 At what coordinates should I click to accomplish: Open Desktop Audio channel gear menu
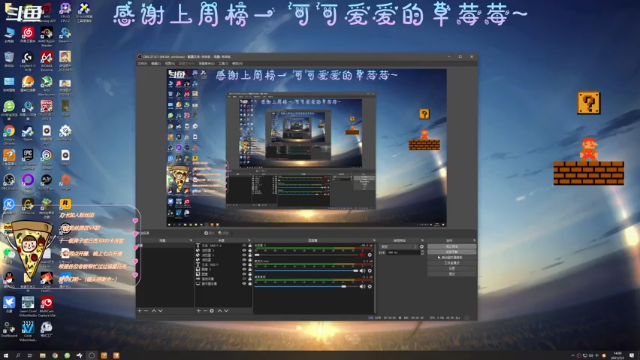370,287
